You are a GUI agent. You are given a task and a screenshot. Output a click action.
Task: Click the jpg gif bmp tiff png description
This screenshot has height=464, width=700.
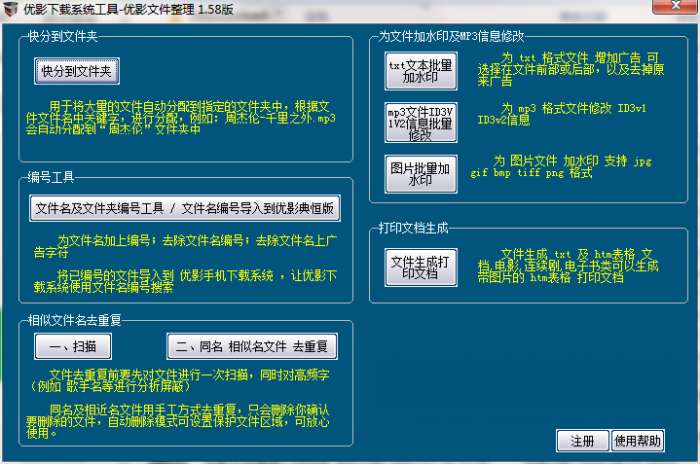coord(561,167)
